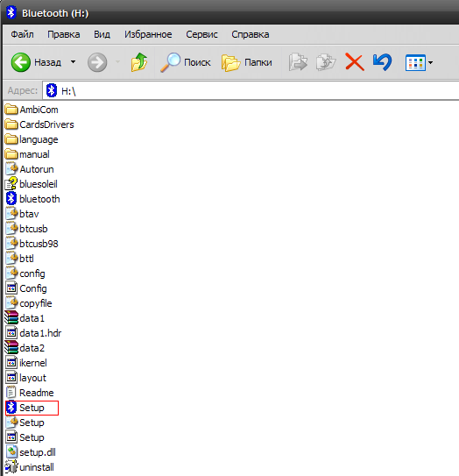This screenshot has height=476, width=459.
Task: Click the Bluetooth icon in address bar
Action: click(52, 90)
